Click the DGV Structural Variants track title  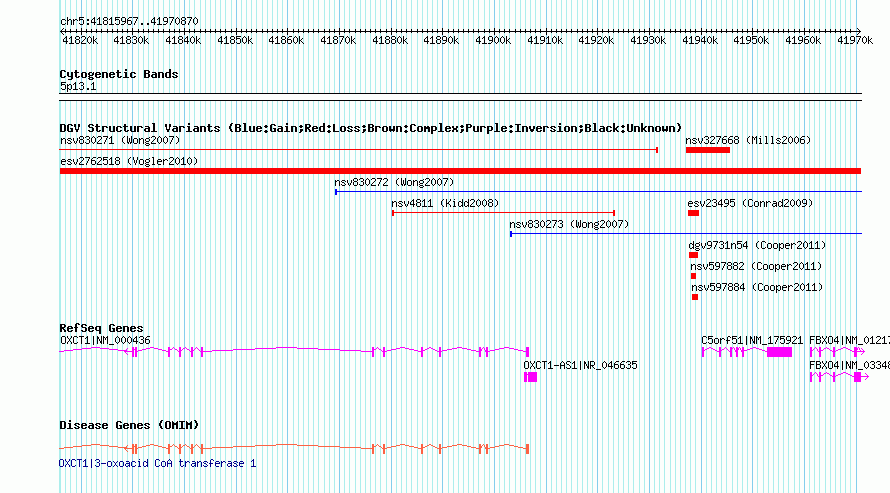(x=370, y=128)
